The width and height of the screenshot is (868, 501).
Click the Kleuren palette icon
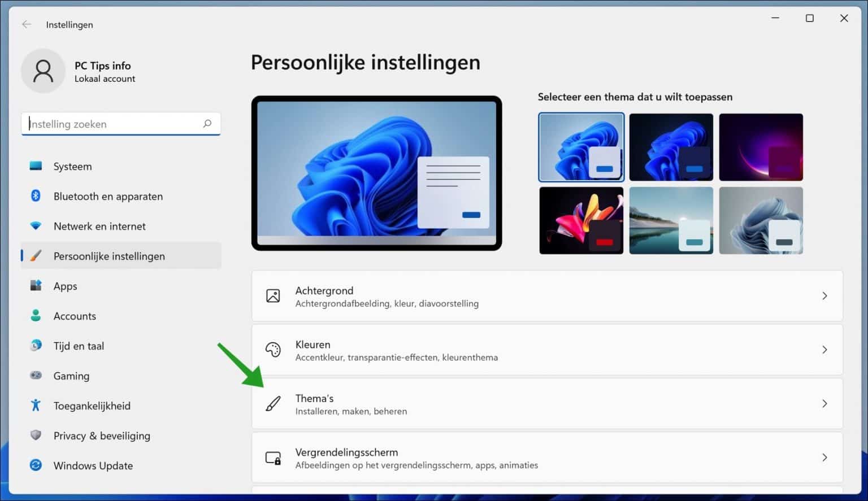(274, 350)
